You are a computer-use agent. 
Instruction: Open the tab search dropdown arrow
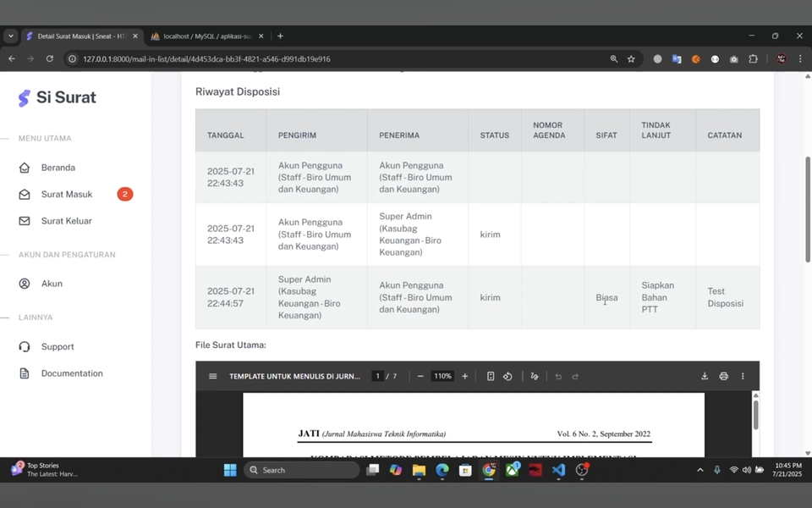click(11, 36)
